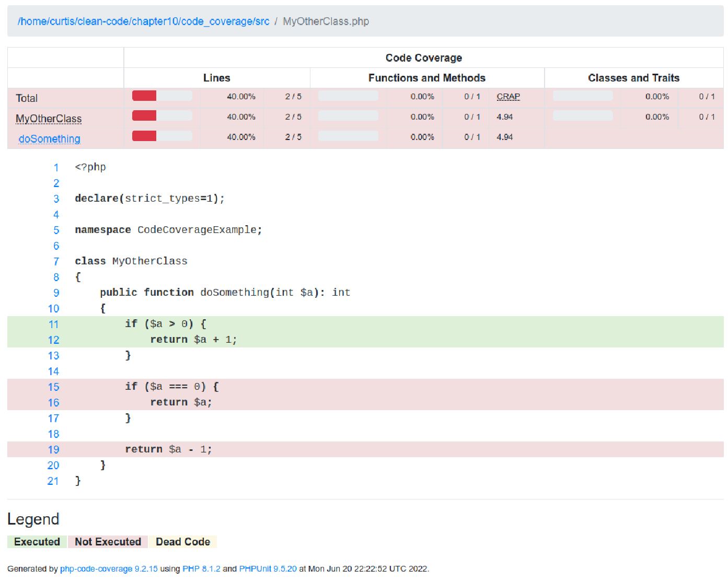728x581 pixels.
Task: Click the doSomething row 4.94 CRAP value
Action: pyautogui.click(x=505, y=137)
